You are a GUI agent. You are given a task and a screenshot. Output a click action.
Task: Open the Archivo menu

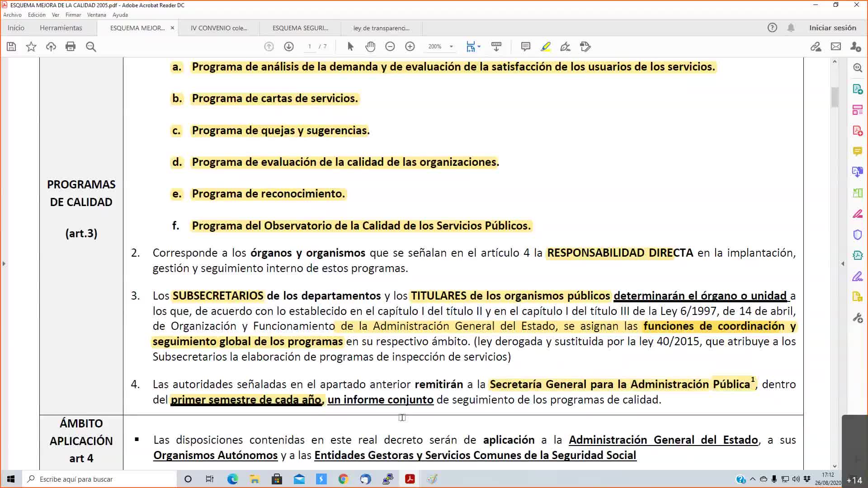(12, 15)
